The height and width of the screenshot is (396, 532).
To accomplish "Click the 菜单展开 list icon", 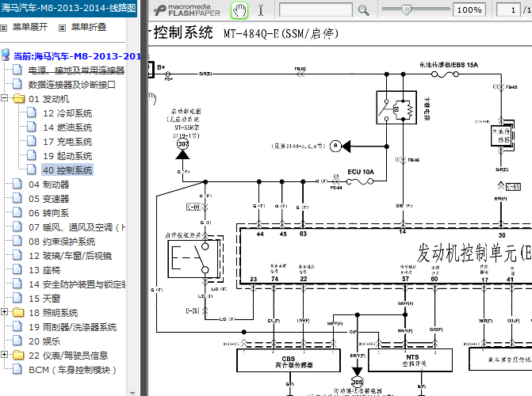I will coord(4,28).
